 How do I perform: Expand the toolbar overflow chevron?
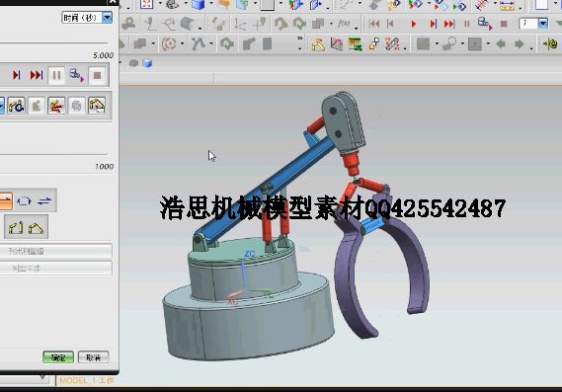[300, 38]
